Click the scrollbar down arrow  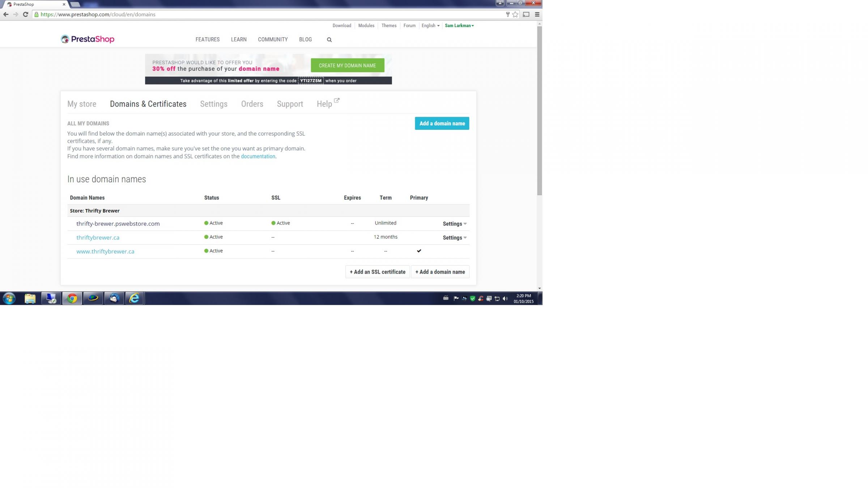(x=540, y=288)
